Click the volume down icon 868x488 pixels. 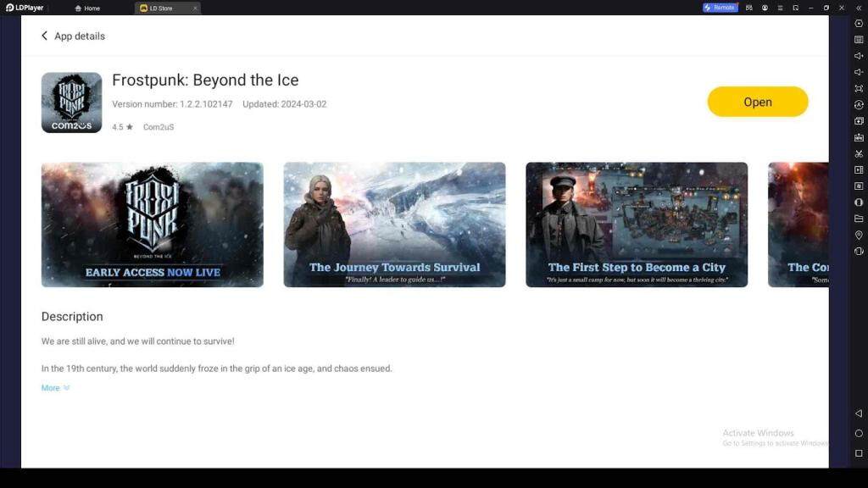[859, 72]
